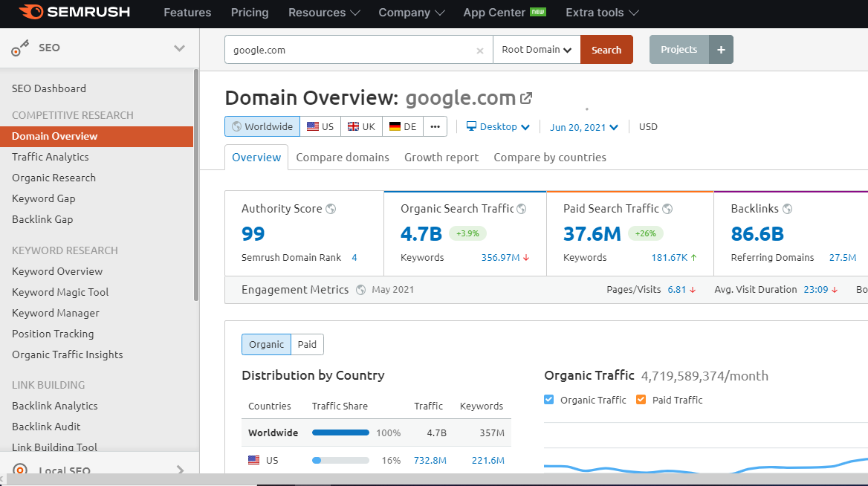
Task: Open Position Tracking in sidebar
Action: (54, 334)
